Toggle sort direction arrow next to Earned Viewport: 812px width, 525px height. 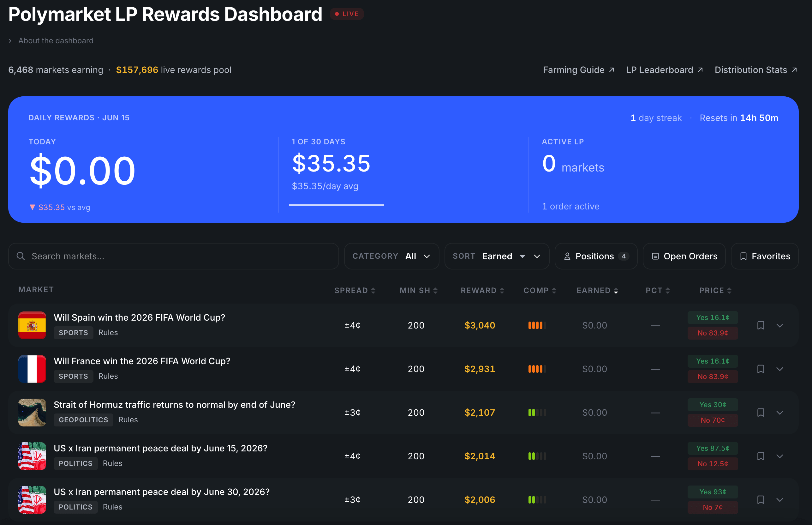pos(522,256)
